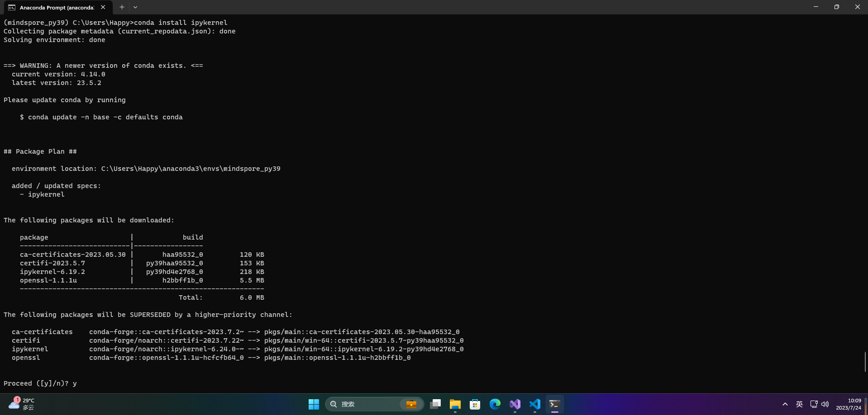Screen dimensions: 868x415
Task: Open the weather widget showing 29°C
Action: (22, 404)
